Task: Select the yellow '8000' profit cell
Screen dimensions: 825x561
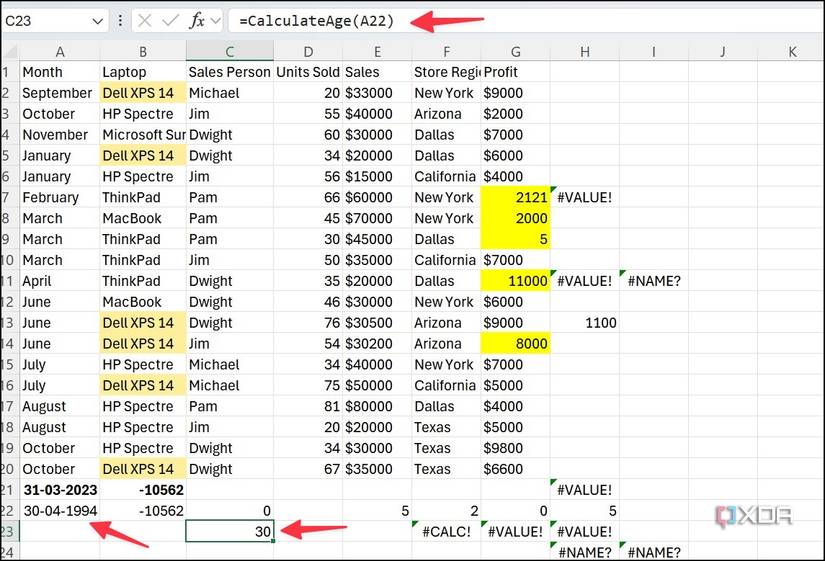Action: pos(516,344)
